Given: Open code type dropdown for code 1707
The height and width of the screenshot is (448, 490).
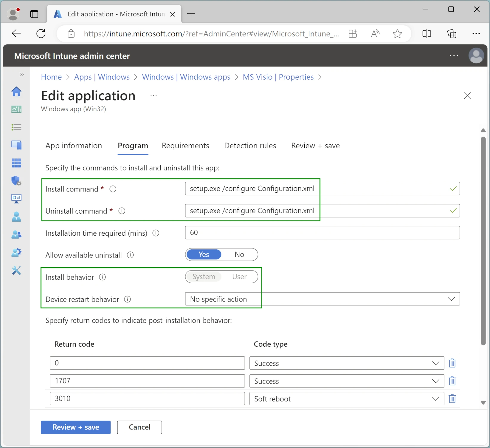Looking at the screenshot, I should point(347,381).
